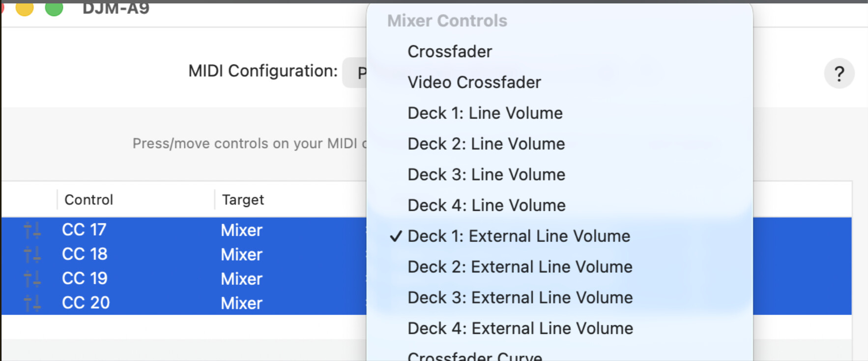Open the MIDI Configuration dropdown

click(x=355, y=73)
